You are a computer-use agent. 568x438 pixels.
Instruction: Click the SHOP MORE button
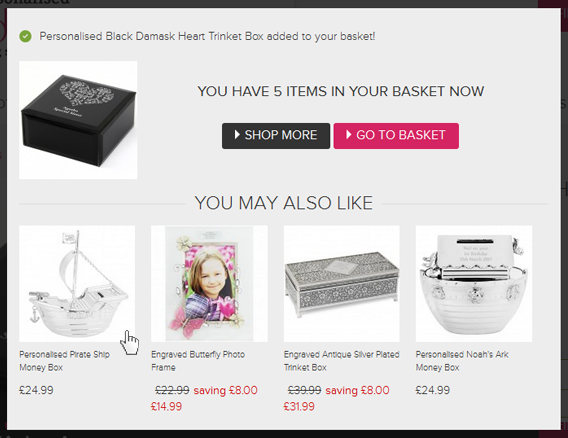pyautogui.click(x=276, y=135)
